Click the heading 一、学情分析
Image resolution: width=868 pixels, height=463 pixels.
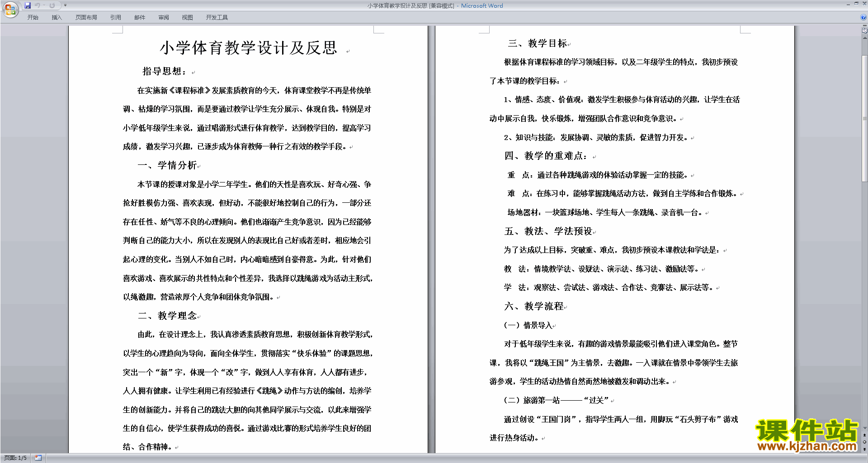point(167,165)
